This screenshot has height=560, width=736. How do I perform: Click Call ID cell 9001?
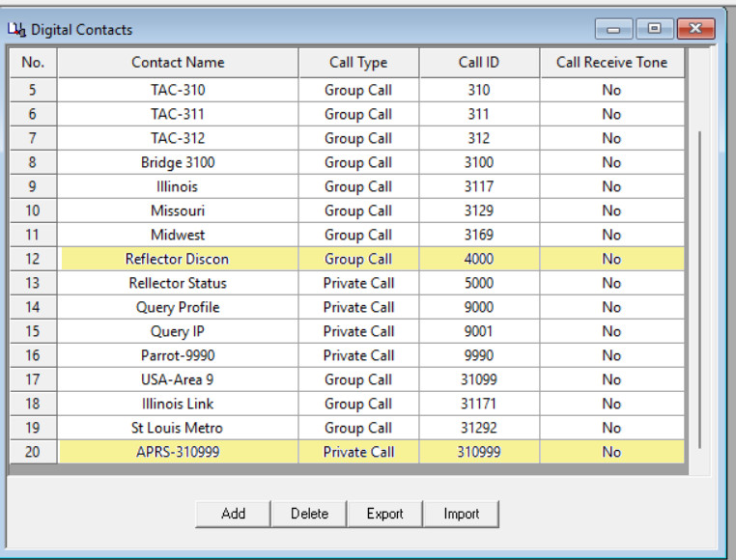click(479, 331)
